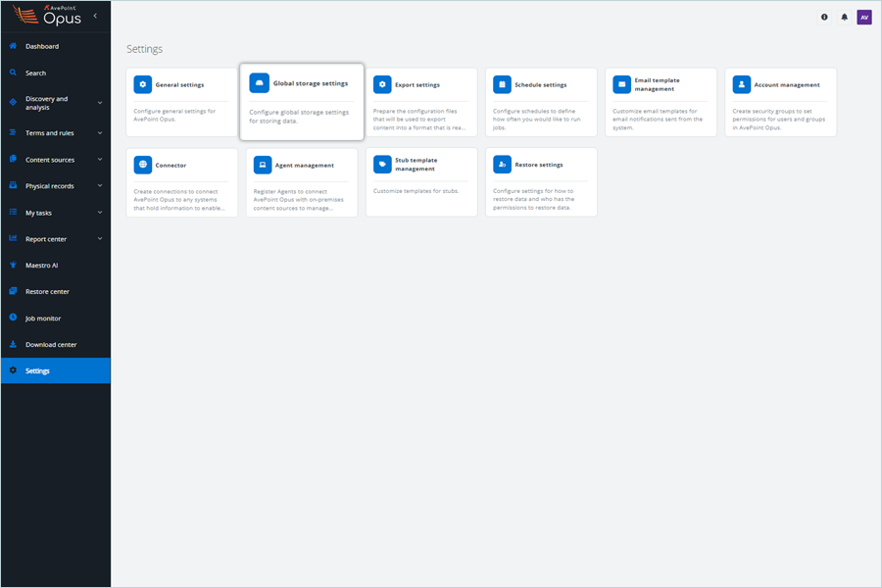Screen dimensions: 882x588
Task: Click the Physical records sidebar icon
Action: pos(13,185)
